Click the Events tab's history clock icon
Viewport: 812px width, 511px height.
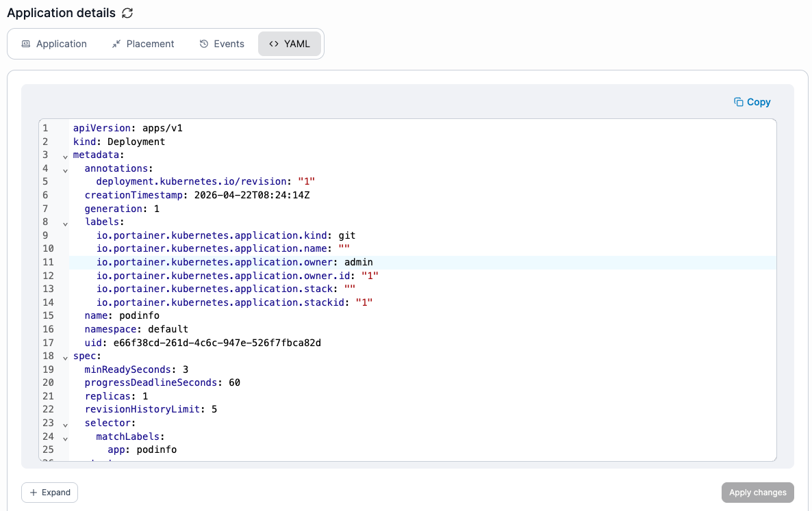pos(204,44)
